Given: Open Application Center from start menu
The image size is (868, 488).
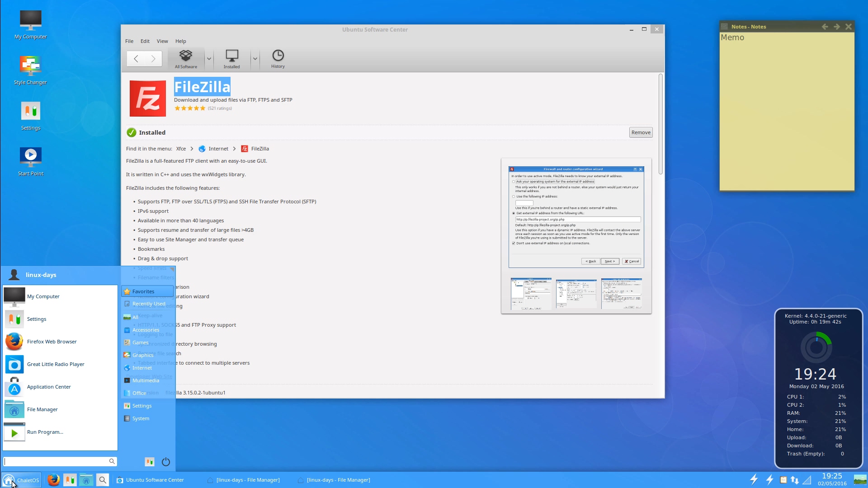Looking at the screenshot, I should (x=60, y=387).
